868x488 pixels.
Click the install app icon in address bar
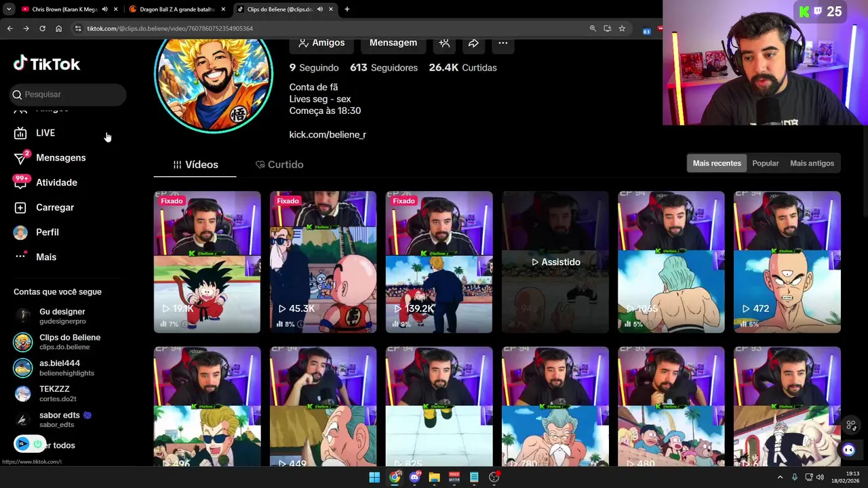(607, 28)
